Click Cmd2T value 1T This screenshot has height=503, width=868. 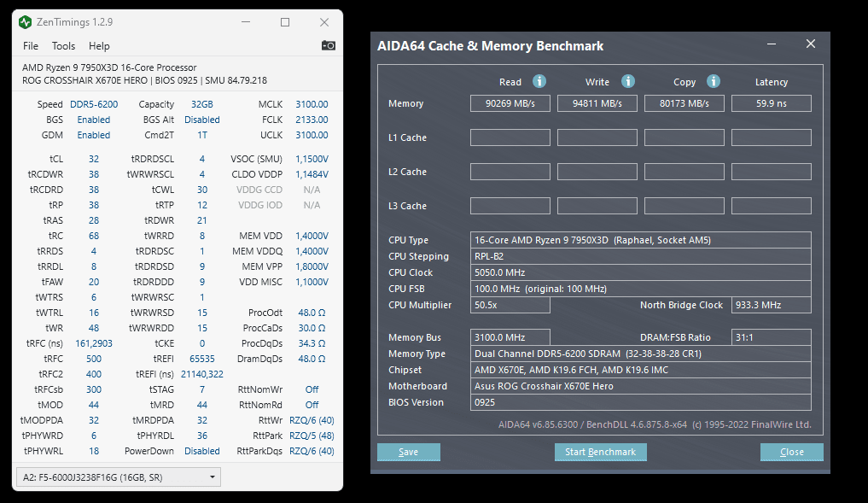(x=202, y=135)
